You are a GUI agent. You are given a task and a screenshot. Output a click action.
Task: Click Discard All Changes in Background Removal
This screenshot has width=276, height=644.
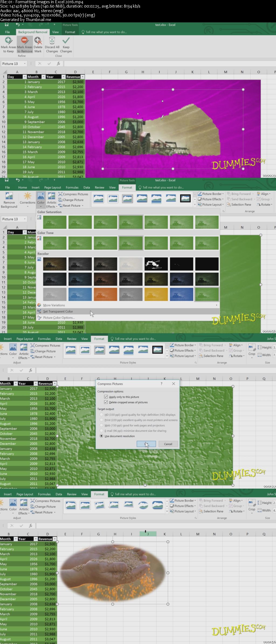pyautogui.click(x=52, y=45)
